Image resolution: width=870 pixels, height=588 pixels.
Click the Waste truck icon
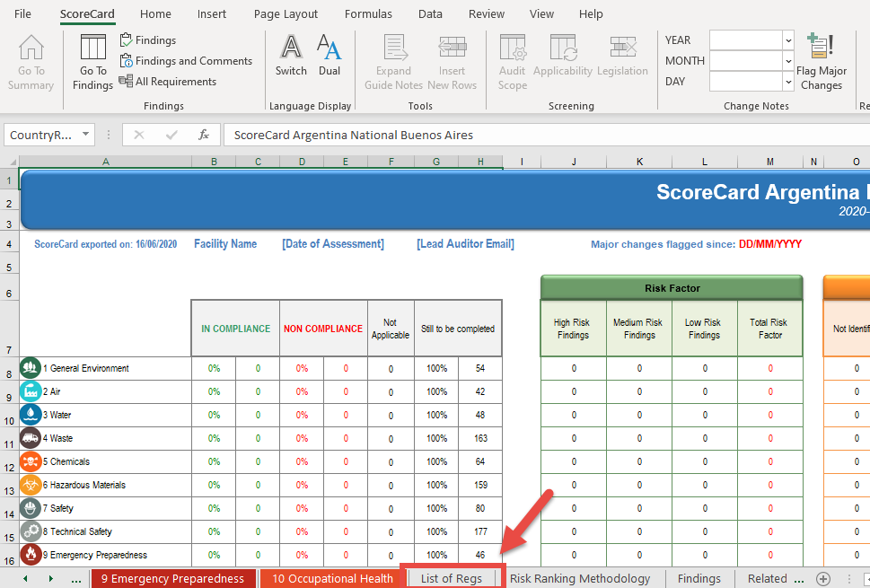click(x=31, y=438)
